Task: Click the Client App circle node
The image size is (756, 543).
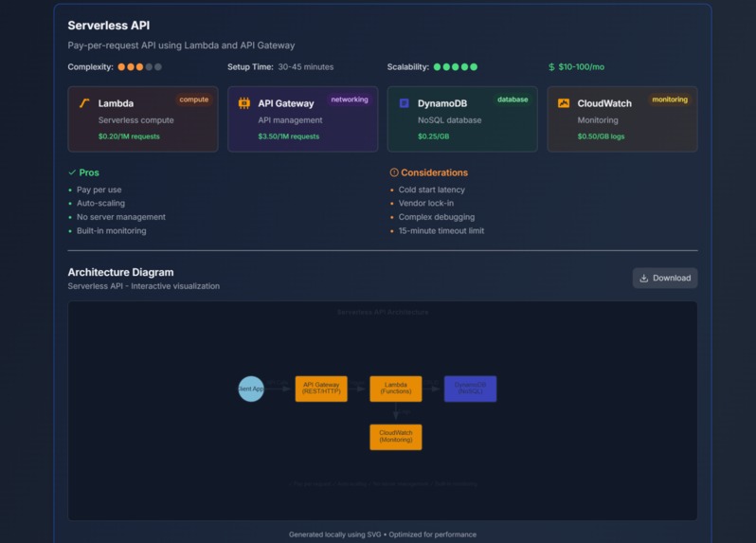Action: 251,389
